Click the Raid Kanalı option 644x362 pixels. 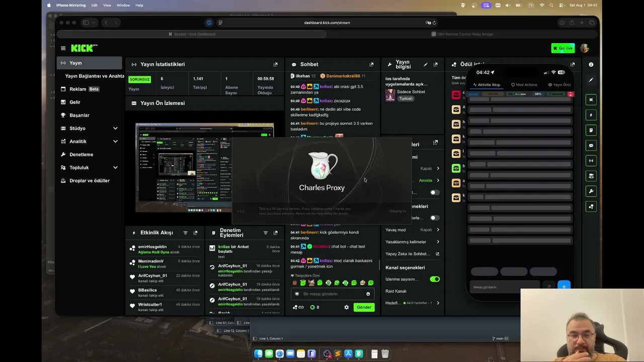point(396,291)
